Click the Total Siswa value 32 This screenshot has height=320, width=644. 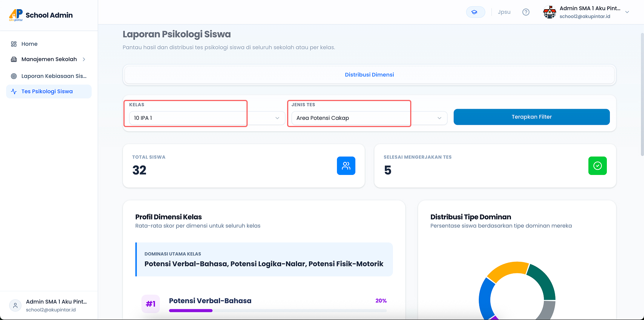pyautogui.click(x=140, y=170)
